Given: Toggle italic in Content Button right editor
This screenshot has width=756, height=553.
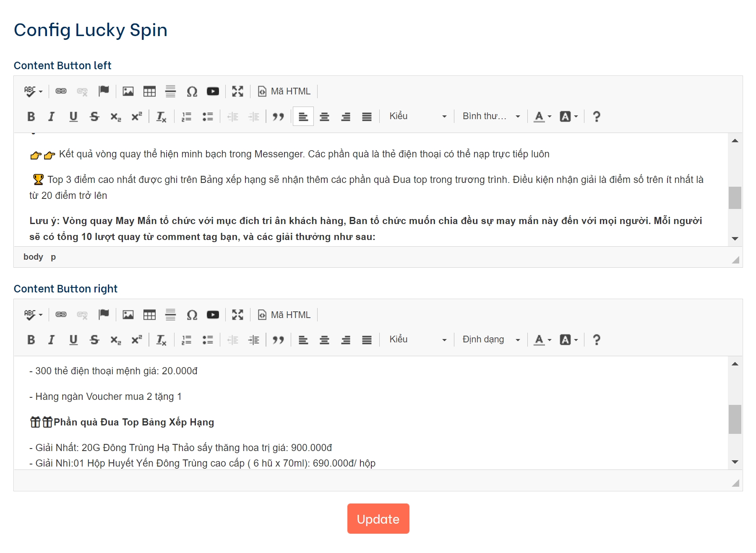Looking at the screenshot, I should [52, 340].
